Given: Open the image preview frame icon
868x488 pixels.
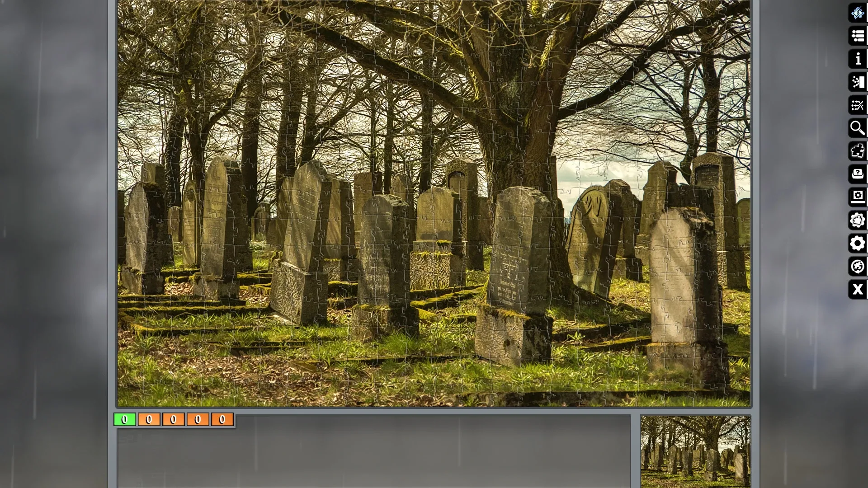Looking at the screenshot, I should 858,197.
